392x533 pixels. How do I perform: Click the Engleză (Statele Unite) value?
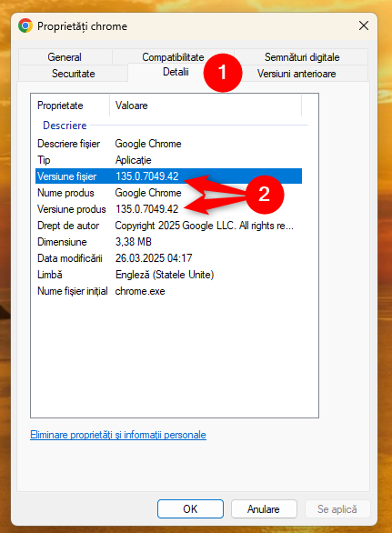(165, 275)
